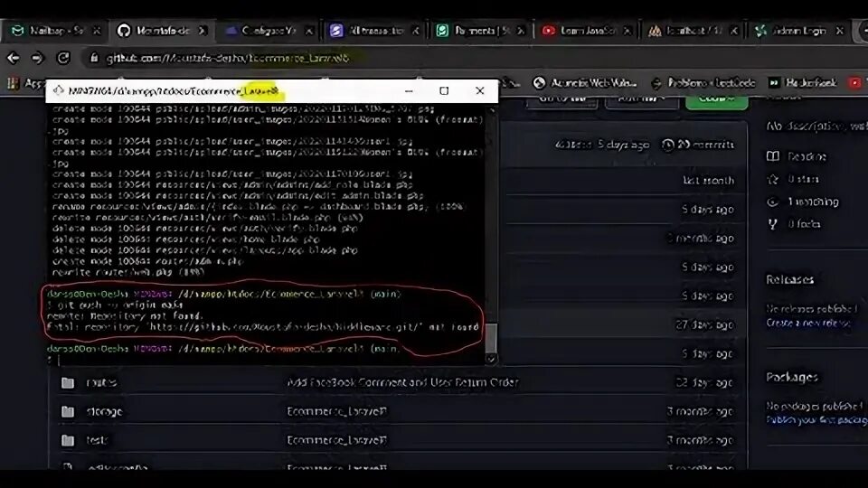Click the history clock icon beside commits
The image size is (868, 488).
click(667, 145)
